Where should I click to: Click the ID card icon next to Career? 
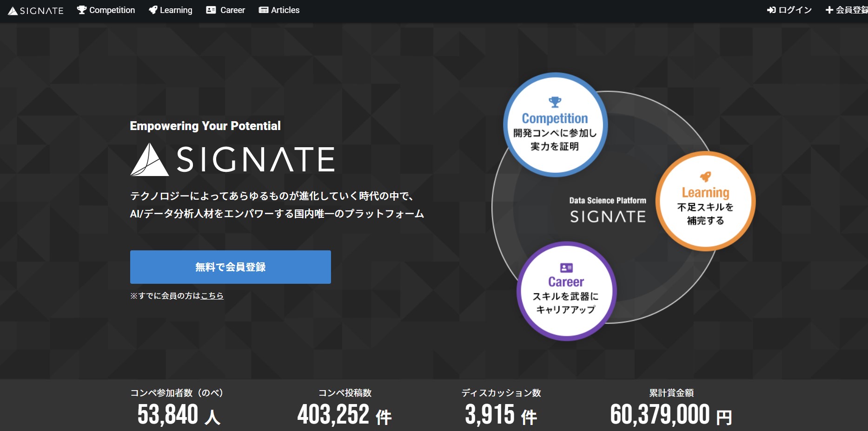tap(211, 9)
